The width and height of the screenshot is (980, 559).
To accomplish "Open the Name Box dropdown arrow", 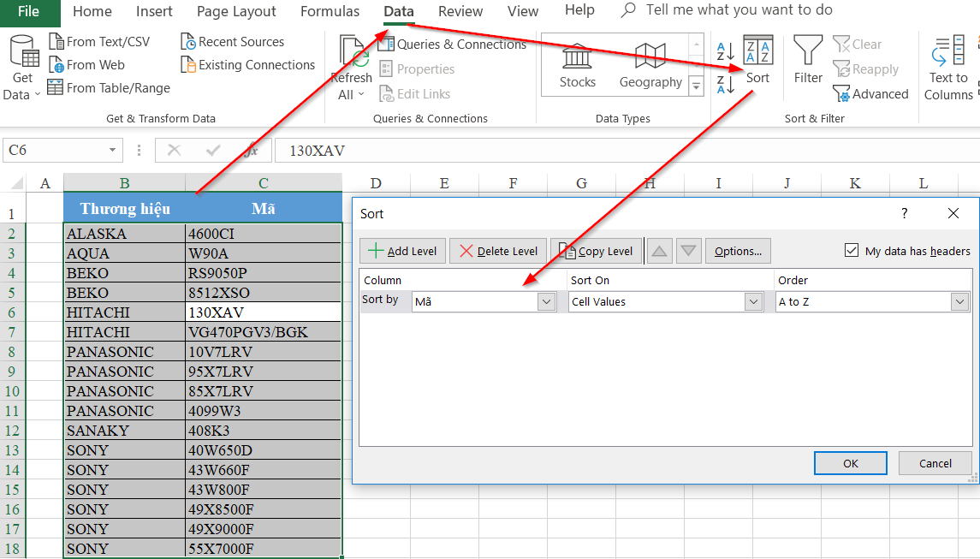I will [112, 150].
